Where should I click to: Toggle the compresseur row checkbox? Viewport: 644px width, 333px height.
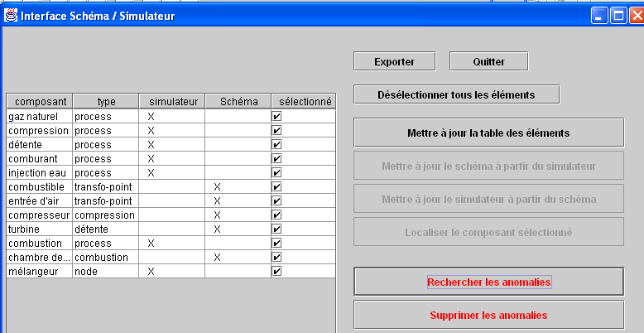pyautogui.click(x=276, y=215)
